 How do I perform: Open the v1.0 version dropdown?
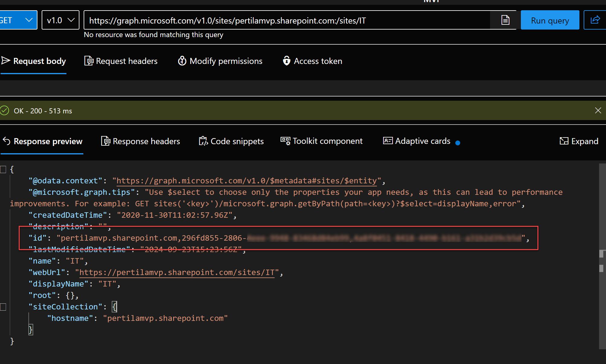point(60,20)
